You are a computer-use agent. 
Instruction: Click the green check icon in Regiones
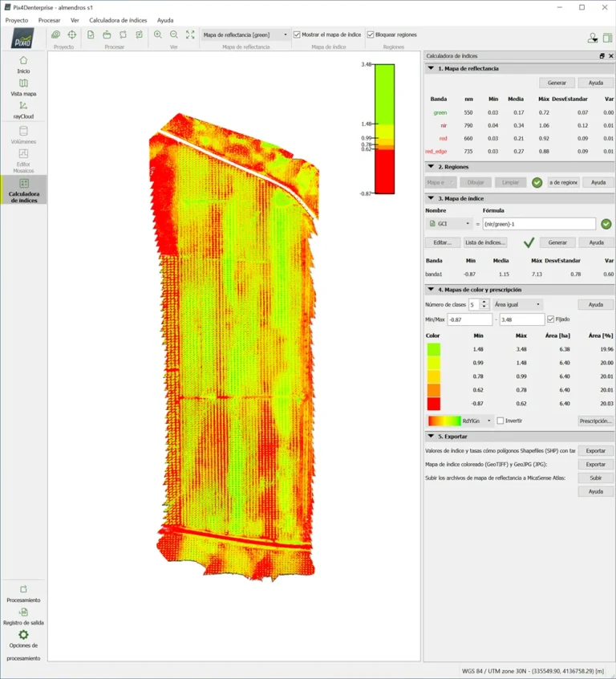[537, 183]
